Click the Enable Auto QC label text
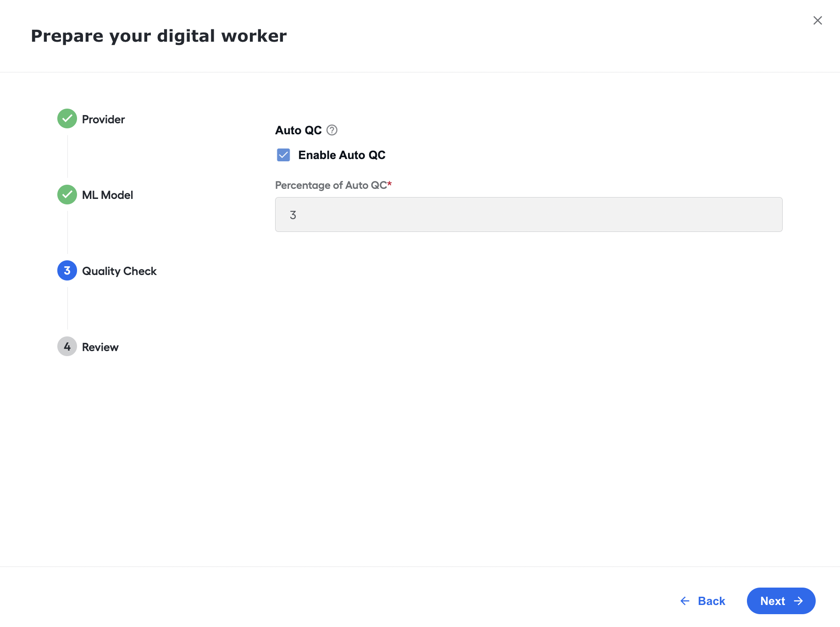The width and height of the screenshot is (840, 627). [342, 155]
